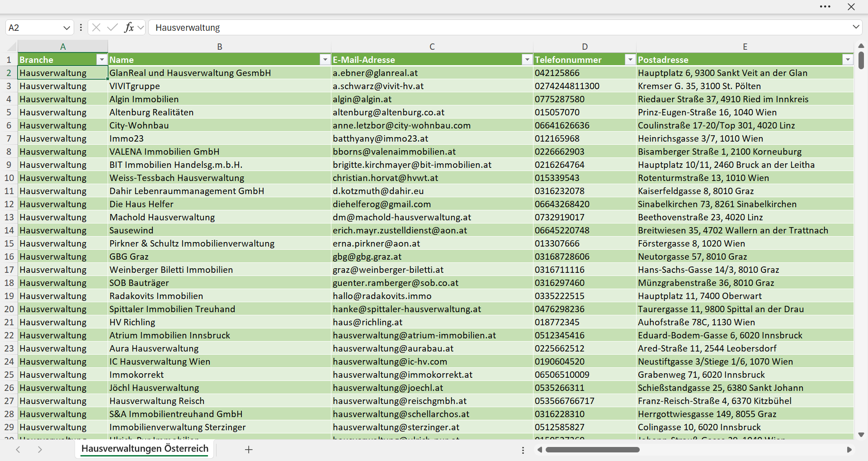
Task: Click the Cancel (X) formula bar icon
Action: 96,28
